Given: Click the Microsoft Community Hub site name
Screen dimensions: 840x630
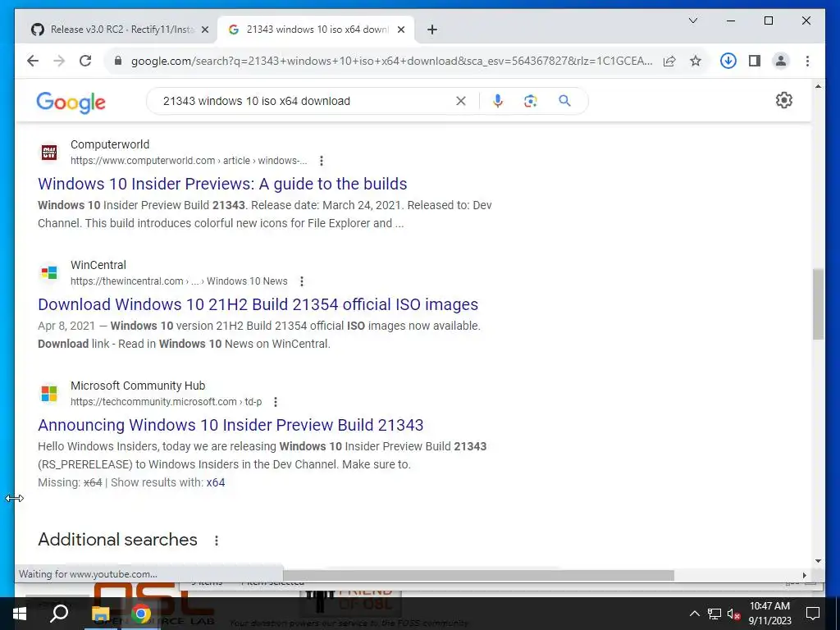Looking at the screenshot, I should tap(138, 386).
